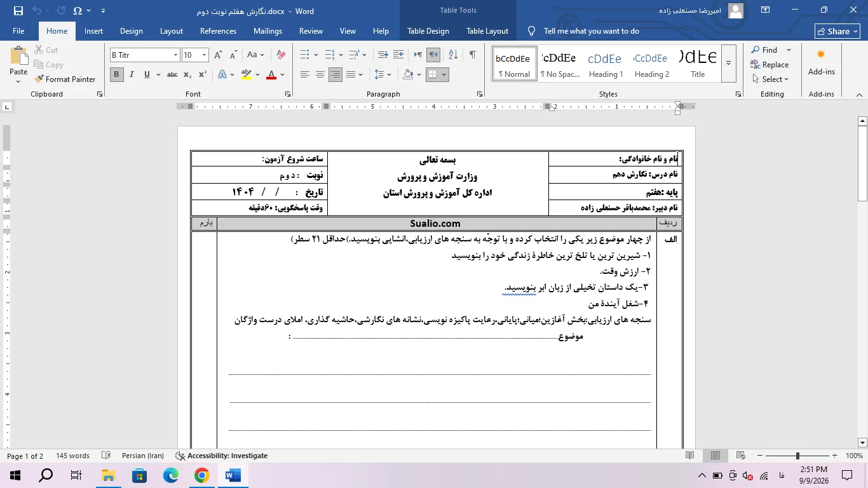This screenshot has width=868, height=488.
Task: Switch to the Review tab
Action: point(311,31)
